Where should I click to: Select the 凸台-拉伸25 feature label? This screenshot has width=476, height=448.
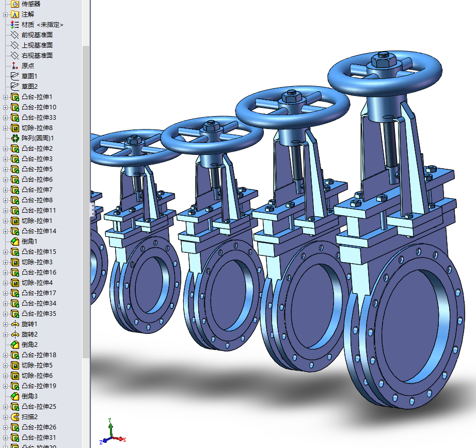coord(39,406)
